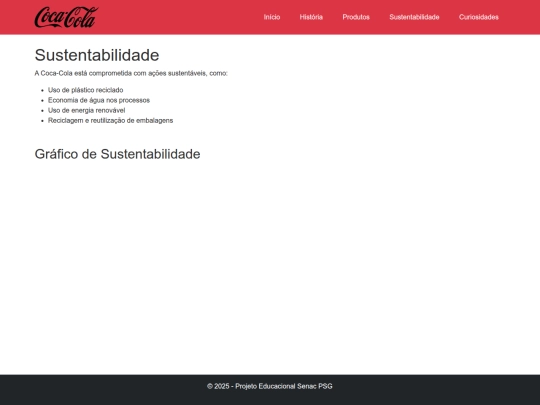Select the Sustentabilidade nav link
This screenshot has width=540, height=405.
pos(414,17)
